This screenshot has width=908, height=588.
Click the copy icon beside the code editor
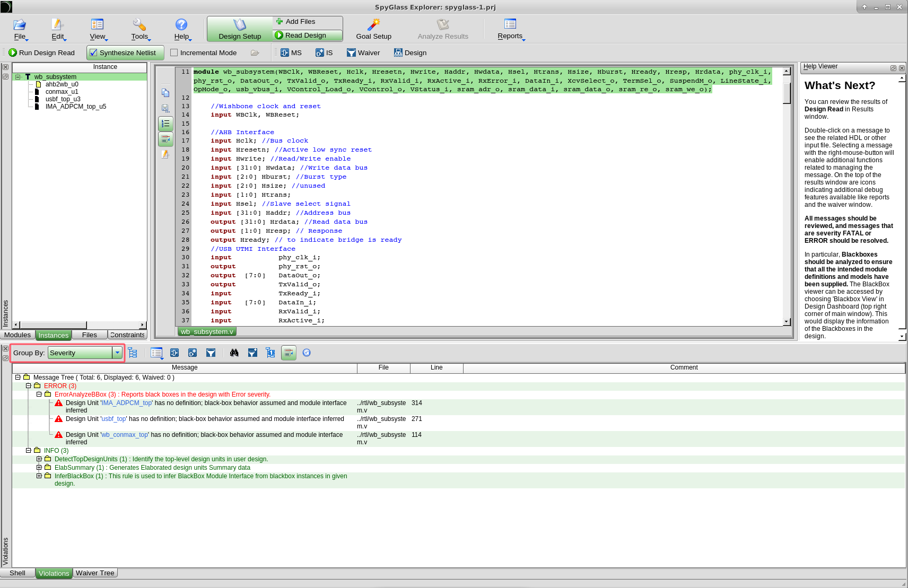pos(165,93)
